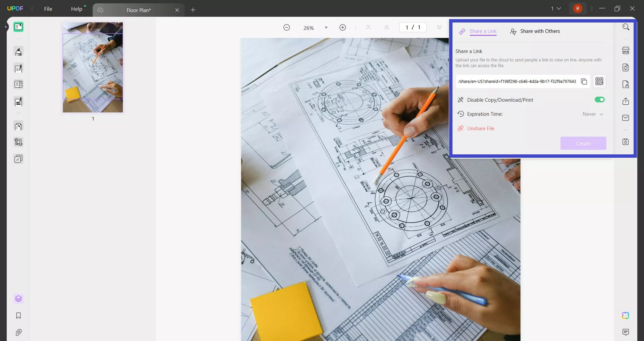This screenshot has height=341, width=644.
Task: Zoom out of the document
Action: [x=286, y=28]
